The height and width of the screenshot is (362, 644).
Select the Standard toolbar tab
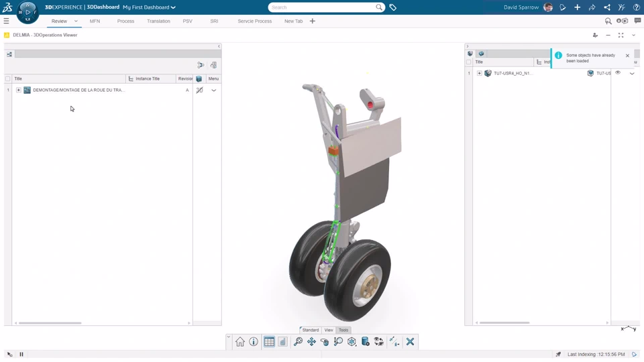(311, 330)
